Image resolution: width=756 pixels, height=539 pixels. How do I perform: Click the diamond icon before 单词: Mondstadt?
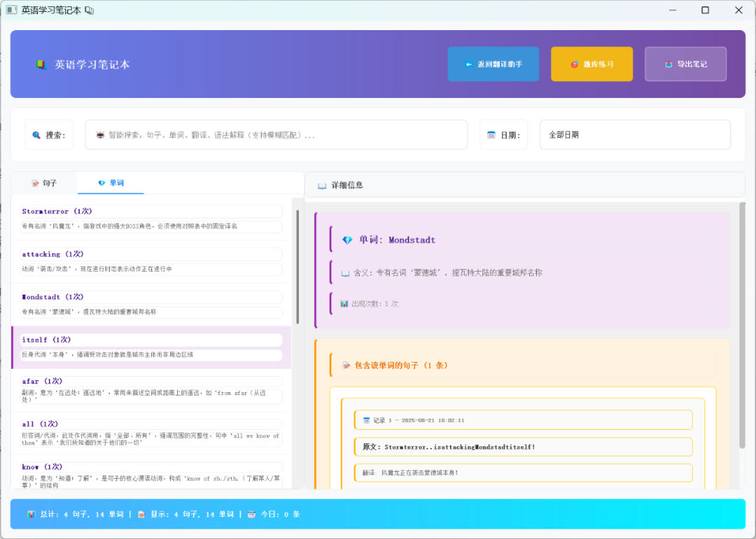[347, 240]
